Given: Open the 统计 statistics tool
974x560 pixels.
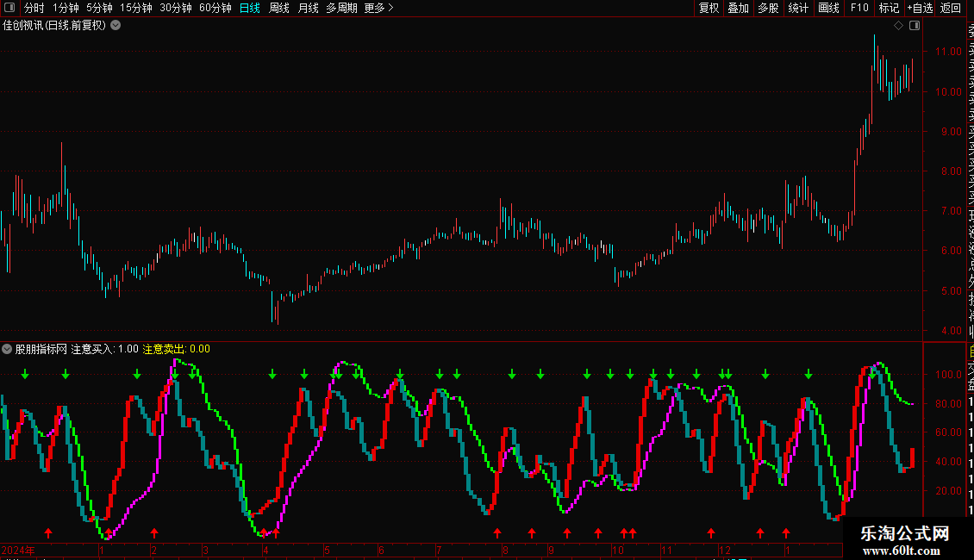Looking at the screenshot, I should 798,8.
